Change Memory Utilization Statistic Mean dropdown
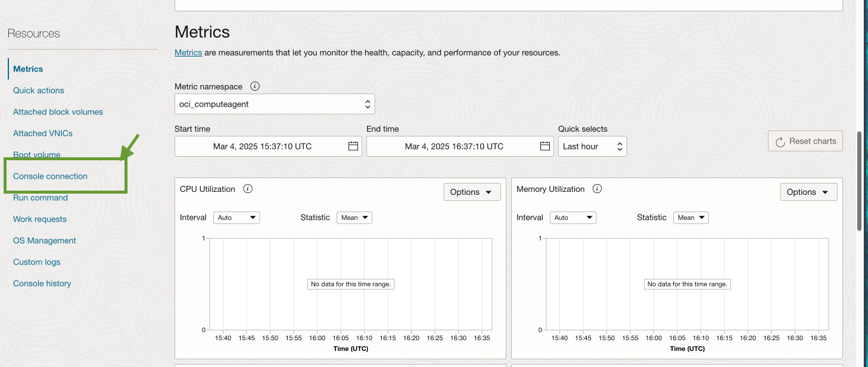Viewport: 868px width, 367px height. click(x=690, y=218)
